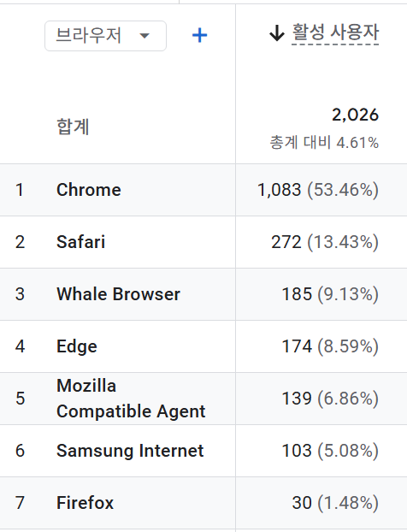Click the 총계 대비 4.61% text
The height and width of the screenshot is (532, 407).
pyautogui.click(x=324, y=143)
